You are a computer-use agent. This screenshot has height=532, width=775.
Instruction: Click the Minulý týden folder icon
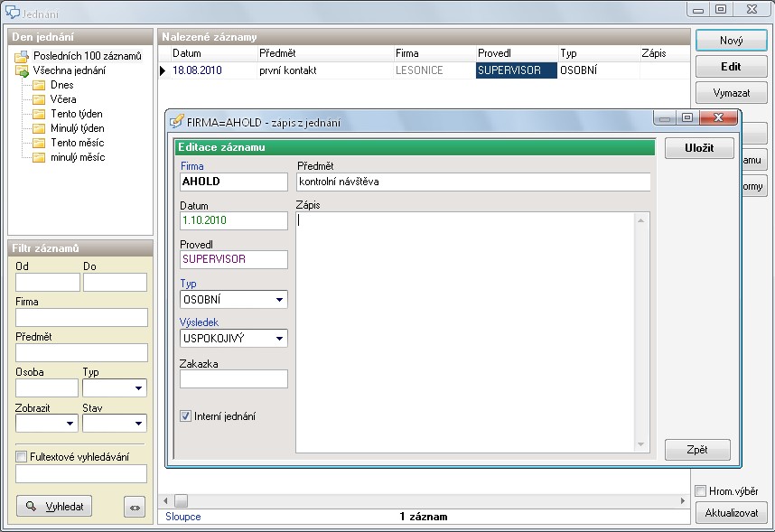(x=39, y=128)
